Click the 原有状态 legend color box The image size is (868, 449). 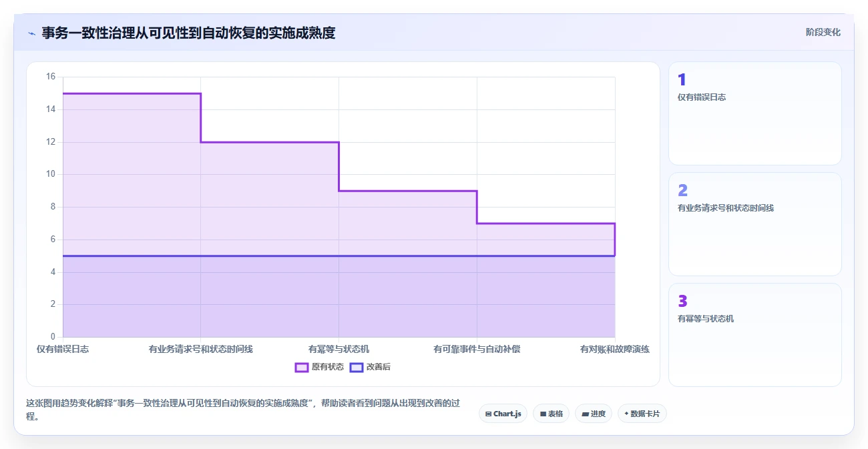302,367
